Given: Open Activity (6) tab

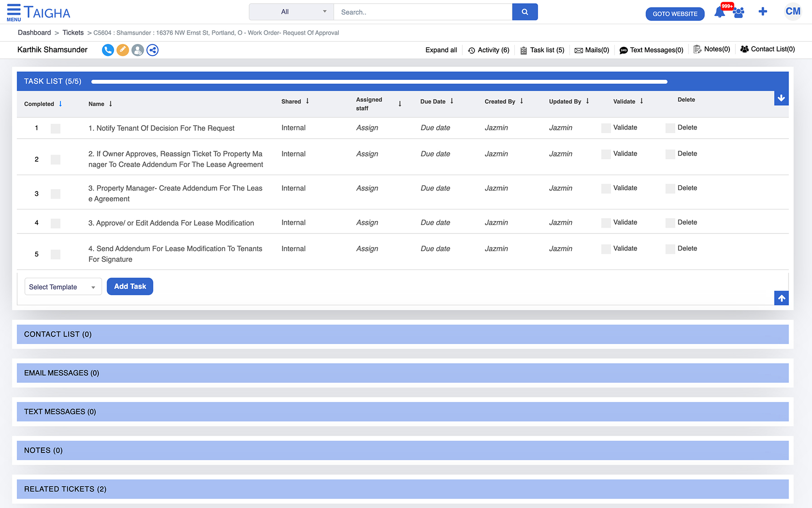Looking at the screenshot, I should pos(489,50).
